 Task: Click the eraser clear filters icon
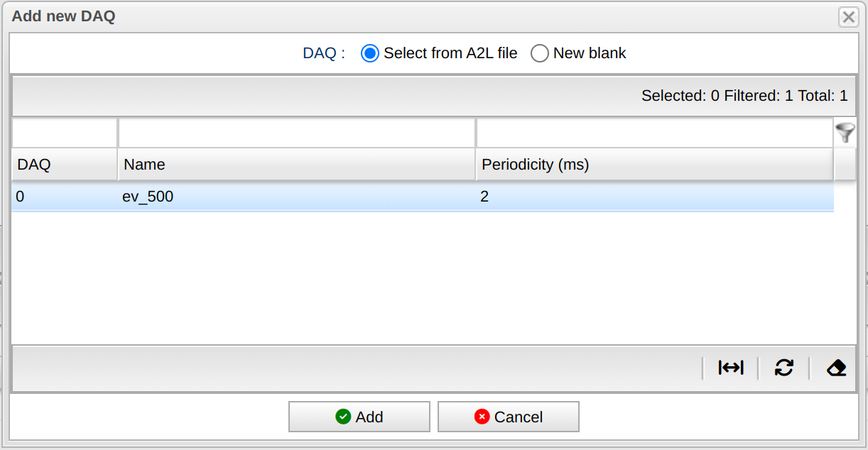836,368
